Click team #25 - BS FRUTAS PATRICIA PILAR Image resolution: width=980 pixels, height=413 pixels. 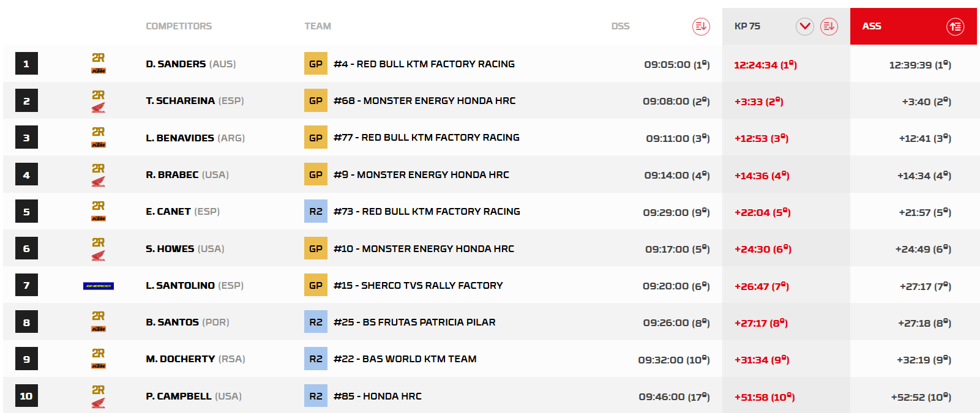[414, 322]
